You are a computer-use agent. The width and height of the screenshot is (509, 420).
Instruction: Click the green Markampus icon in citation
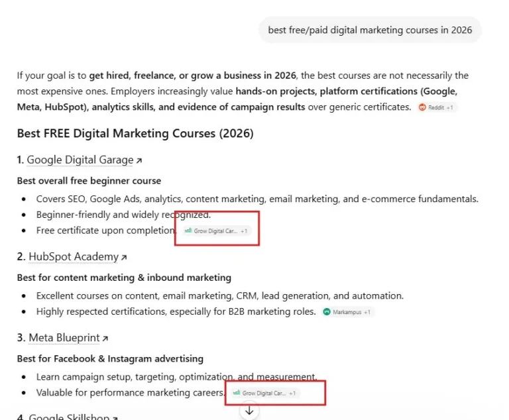click(327, 312)
